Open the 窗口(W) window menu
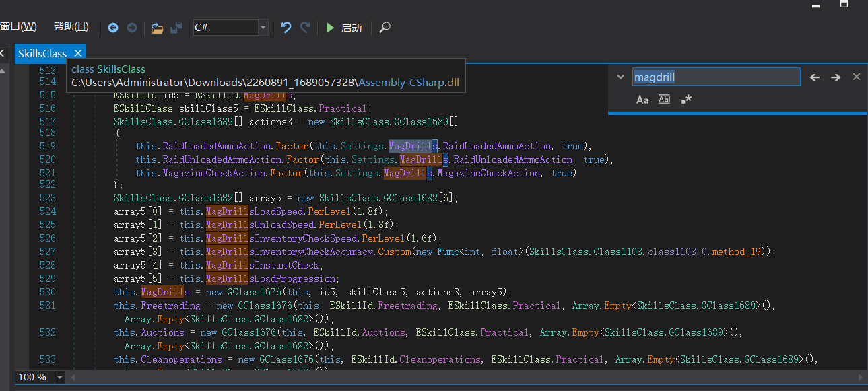 [19, 27]
